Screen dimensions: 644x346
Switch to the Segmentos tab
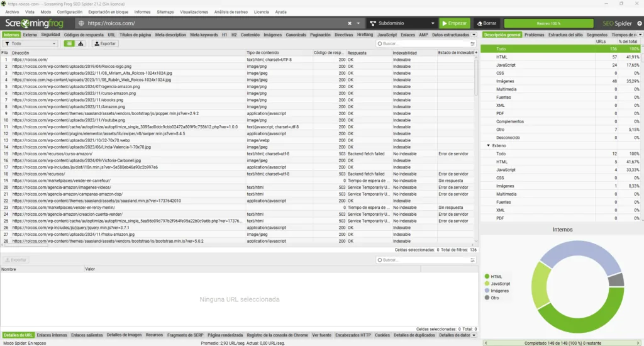pos(597,35)
